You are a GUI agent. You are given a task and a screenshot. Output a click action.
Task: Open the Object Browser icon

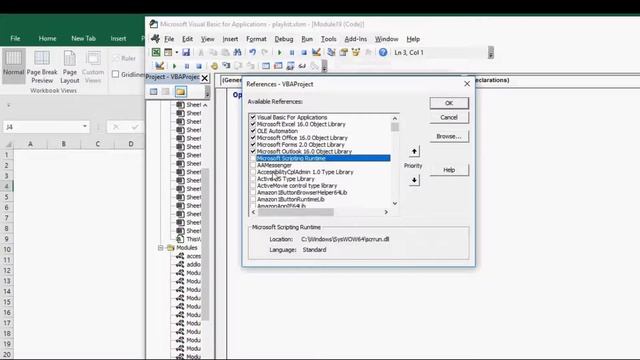(x=356, y=52)
